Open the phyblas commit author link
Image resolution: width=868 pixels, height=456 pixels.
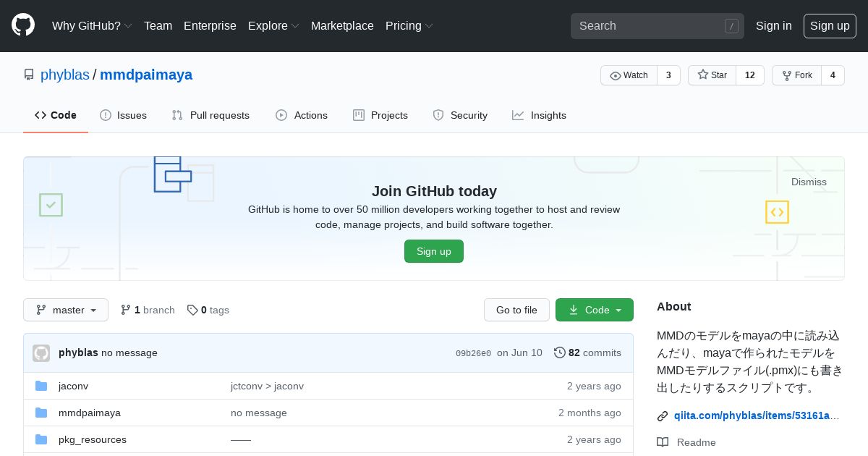pyautogui.click(x=78, y=352)
